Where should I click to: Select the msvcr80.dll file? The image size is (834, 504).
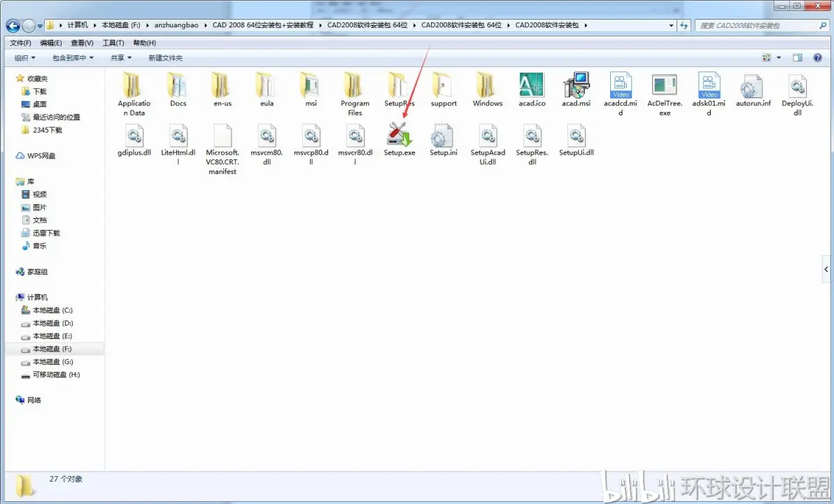click(355, 135)
